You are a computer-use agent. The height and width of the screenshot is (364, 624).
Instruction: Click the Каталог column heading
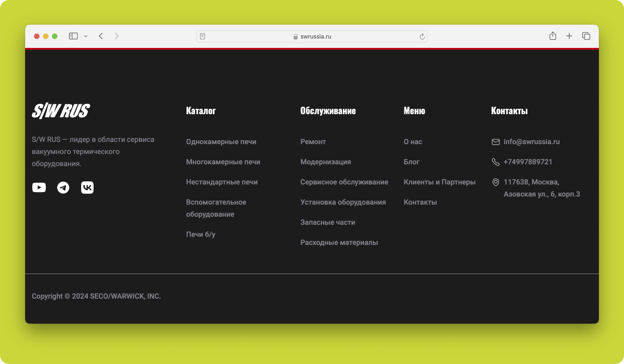[201, 111]
